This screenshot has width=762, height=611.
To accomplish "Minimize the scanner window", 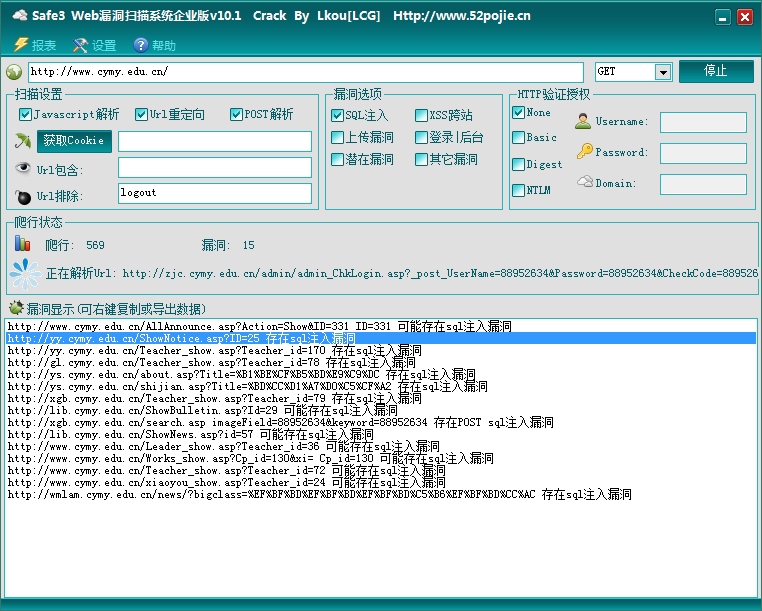I will [723, 17].
